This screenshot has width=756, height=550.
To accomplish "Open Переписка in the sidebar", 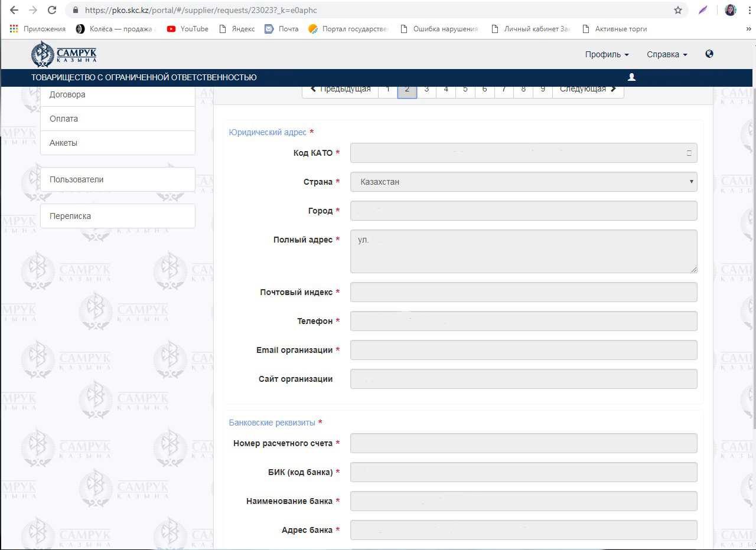I will (x=118, y=216).
